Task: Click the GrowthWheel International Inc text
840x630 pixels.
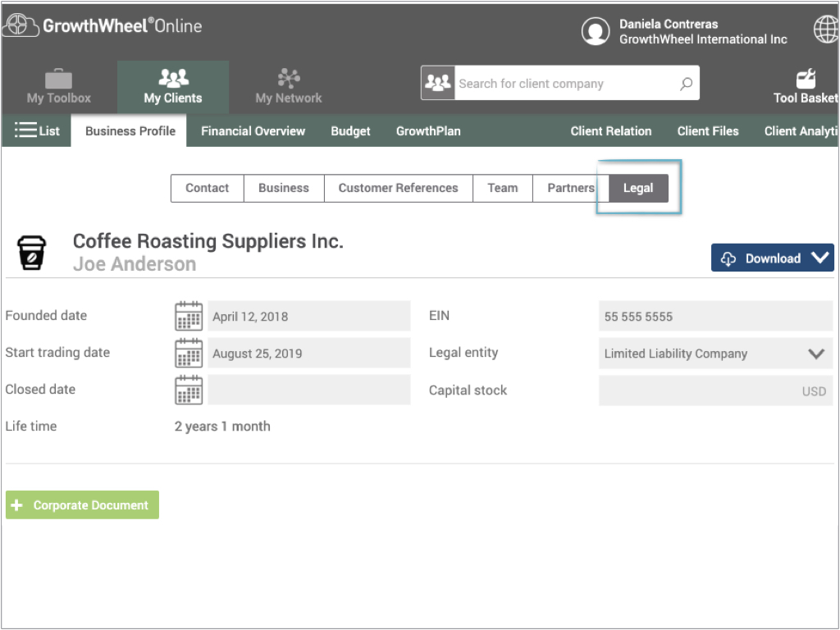Action: 703,39
